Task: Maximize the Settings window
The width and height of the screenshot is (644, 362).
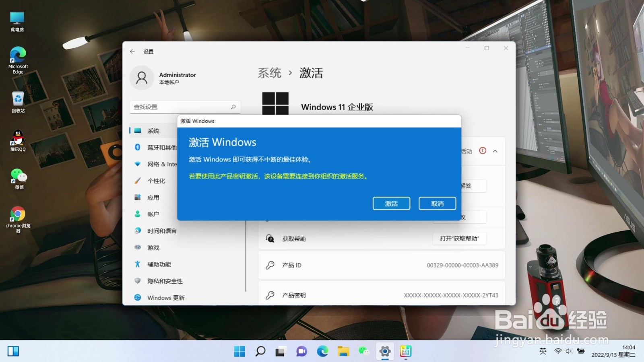Action: pos(487,48)
